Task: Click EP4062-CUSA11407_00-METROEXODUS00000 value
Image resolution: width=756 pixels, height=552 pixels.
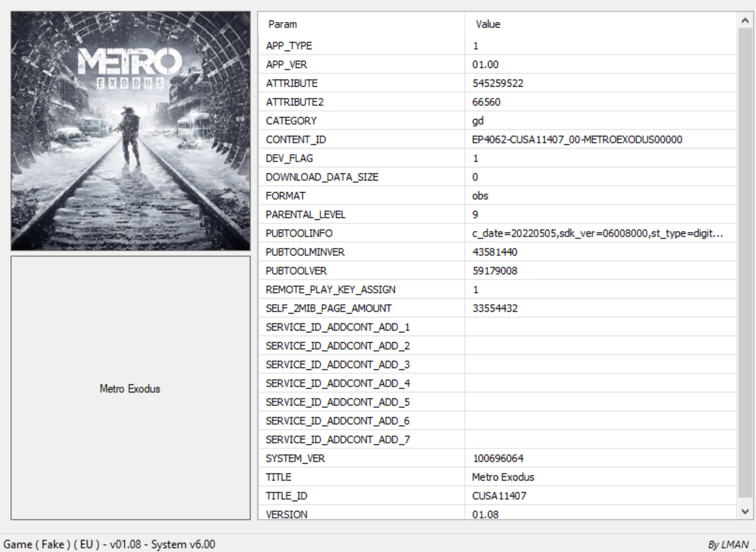Action: (x=577, y=139)
